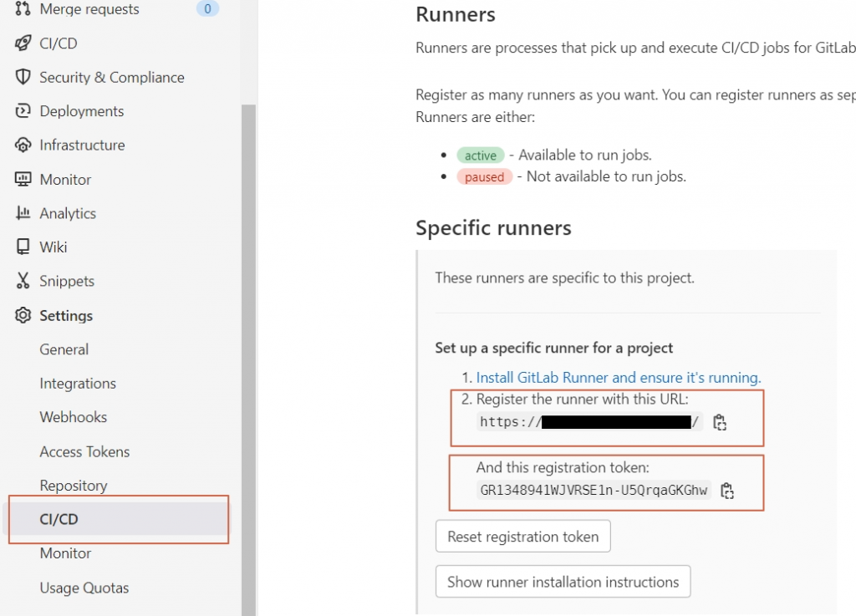Click the CI/CD rocket icon
This screenshot has width=856, height=616.
pyautogui.click(x=23, y=43)
